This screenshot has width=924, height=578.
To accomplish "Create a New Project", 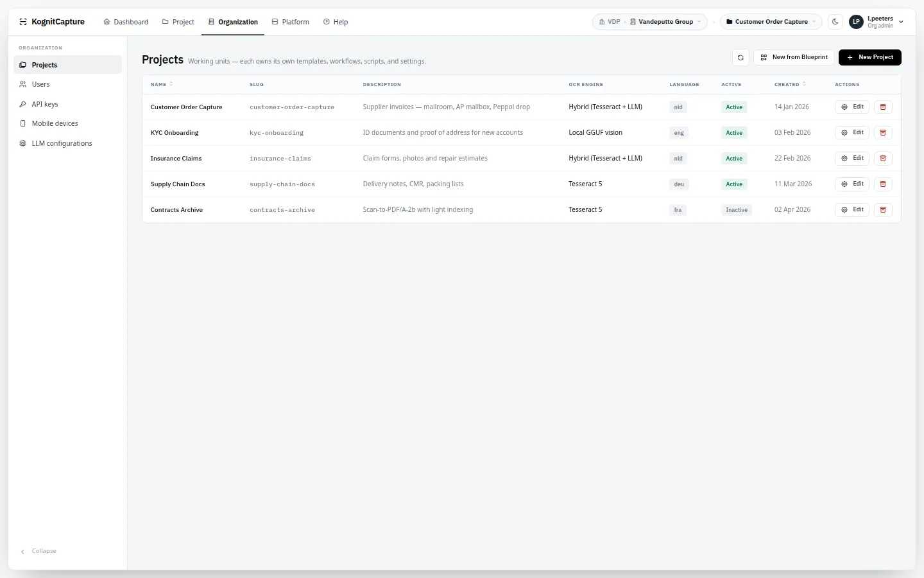I will (x=870, y=57).
